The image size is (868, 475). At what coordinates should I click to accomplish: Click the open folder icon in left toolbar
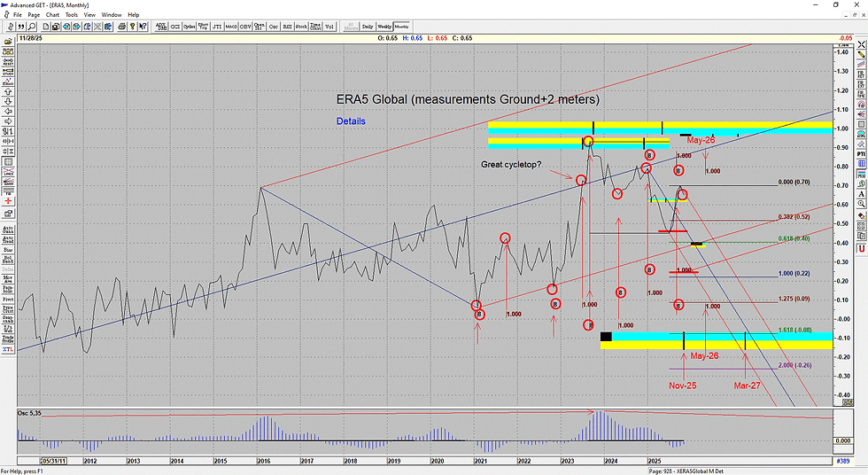pos(8,42)
